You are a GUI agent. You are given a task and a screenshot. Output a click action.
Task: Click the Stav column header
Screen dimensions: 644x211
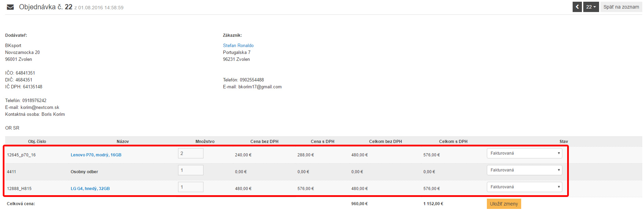point(564,142)
